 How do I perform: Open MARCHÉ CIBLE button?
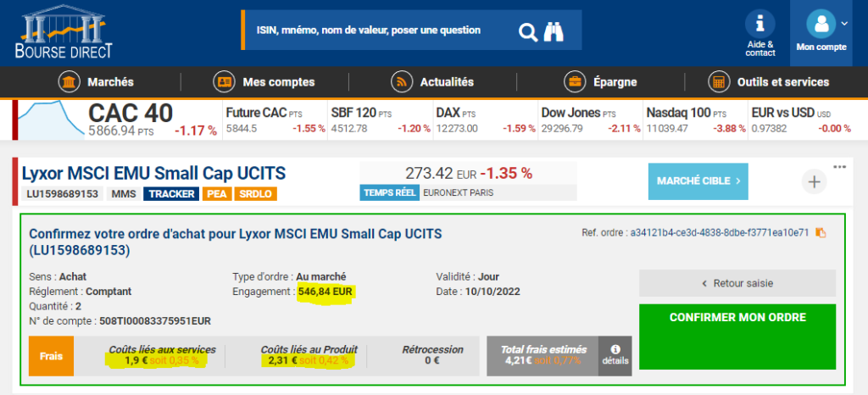[698, 181]
